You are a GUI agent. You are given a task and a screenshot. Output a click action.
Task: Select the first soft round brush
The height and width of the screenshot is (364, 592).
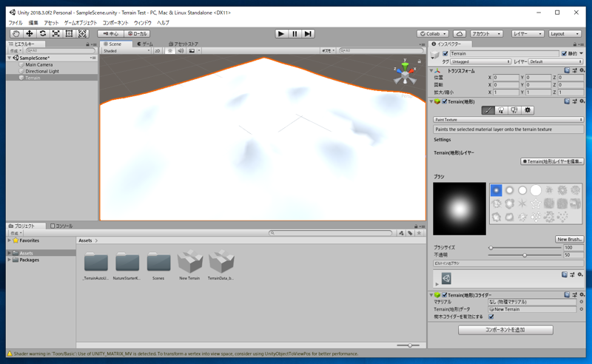496,190
